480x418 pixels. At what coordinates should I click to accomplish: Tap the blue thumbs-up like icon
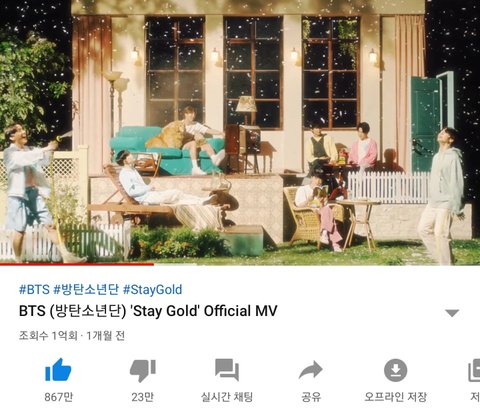tap(58, 370)
